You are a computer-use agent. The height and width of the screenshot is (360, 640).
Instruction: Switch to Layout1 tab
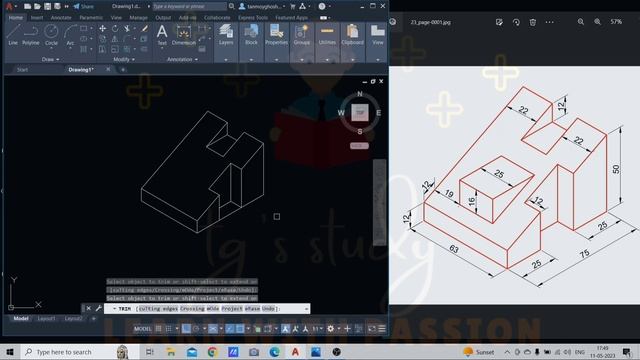coord(46,318)
